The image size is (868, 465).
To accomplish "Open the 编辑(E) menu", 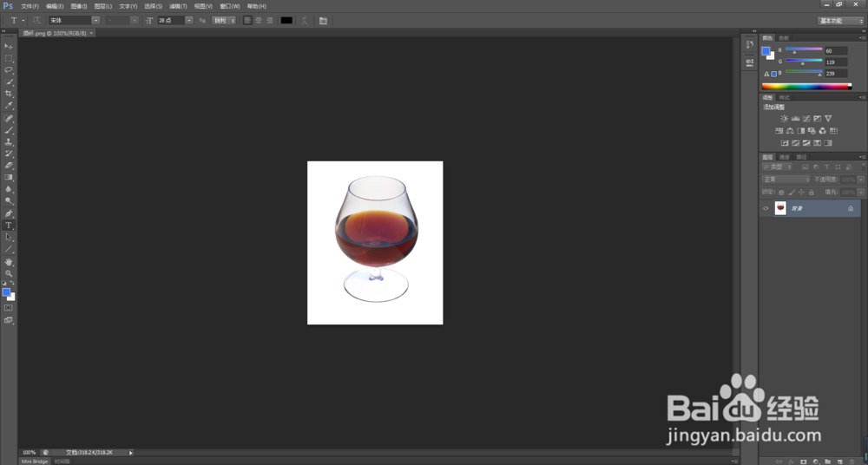I will 54,6.
